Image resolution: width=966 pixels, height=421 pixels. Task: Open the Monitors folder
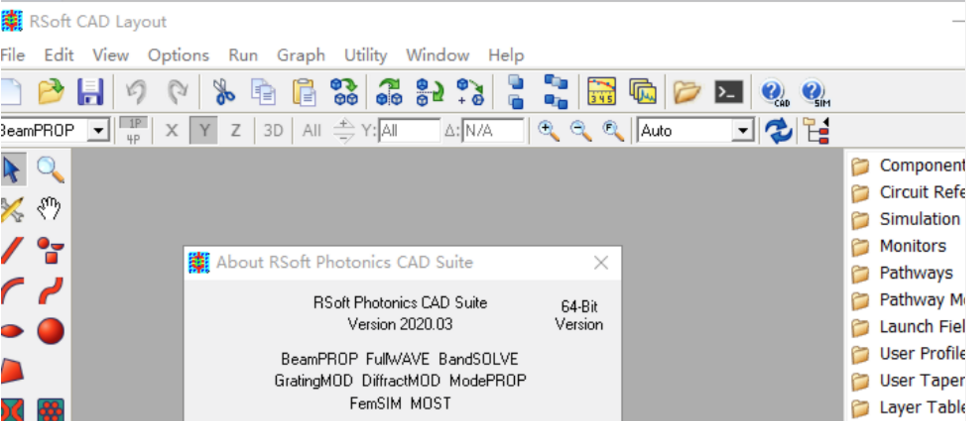point(898,246)
